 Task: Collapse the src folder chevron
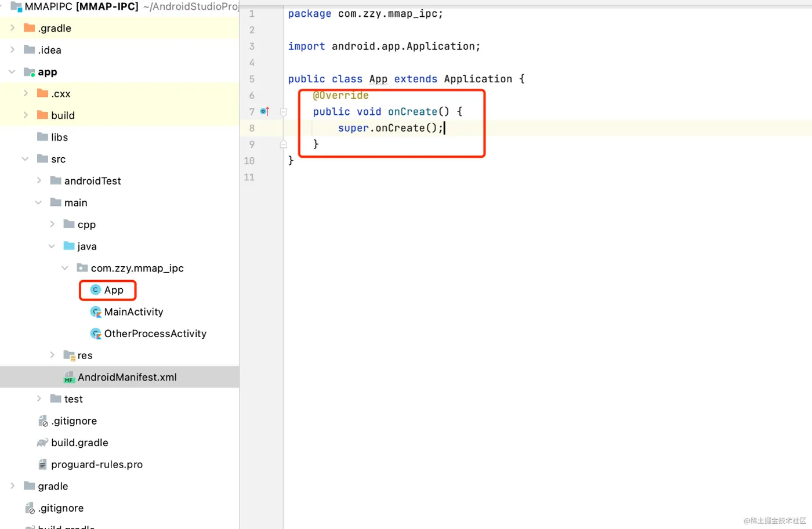(26, 159)
